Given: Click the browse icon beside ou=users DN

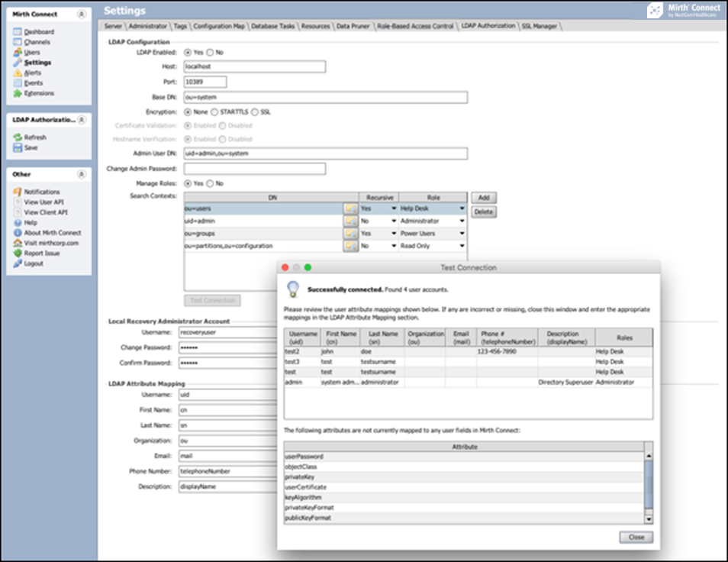Looking at the screenshot, I should coord(350,208).
